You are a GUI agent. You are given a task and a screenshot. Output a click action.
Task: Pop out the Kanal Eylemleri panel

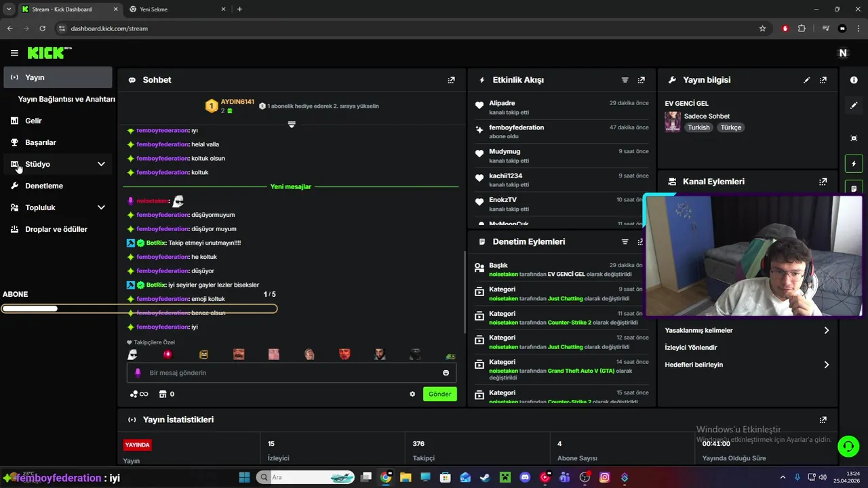(823, 182)
